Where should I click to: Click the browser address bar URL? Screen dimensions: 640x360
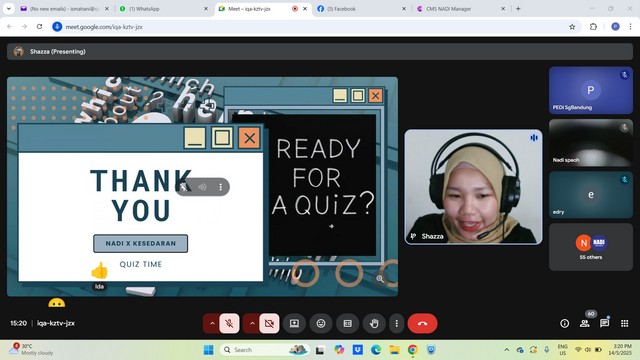pos(104,27)
